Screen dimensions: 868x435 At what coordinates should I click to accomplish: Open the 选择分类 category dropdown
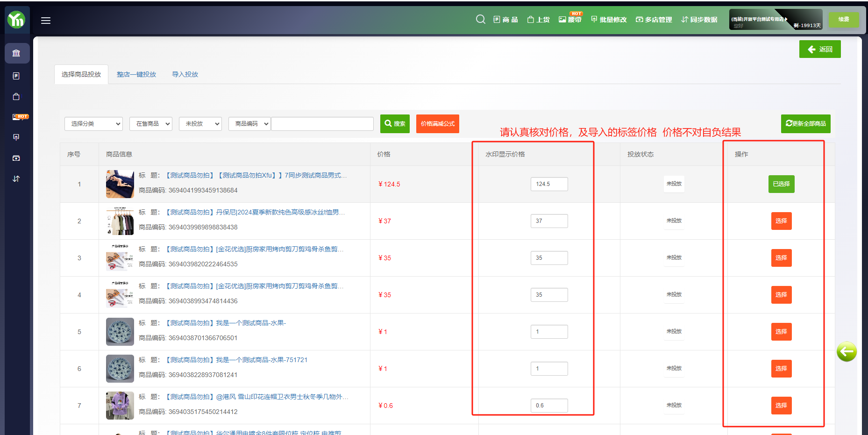93,124
